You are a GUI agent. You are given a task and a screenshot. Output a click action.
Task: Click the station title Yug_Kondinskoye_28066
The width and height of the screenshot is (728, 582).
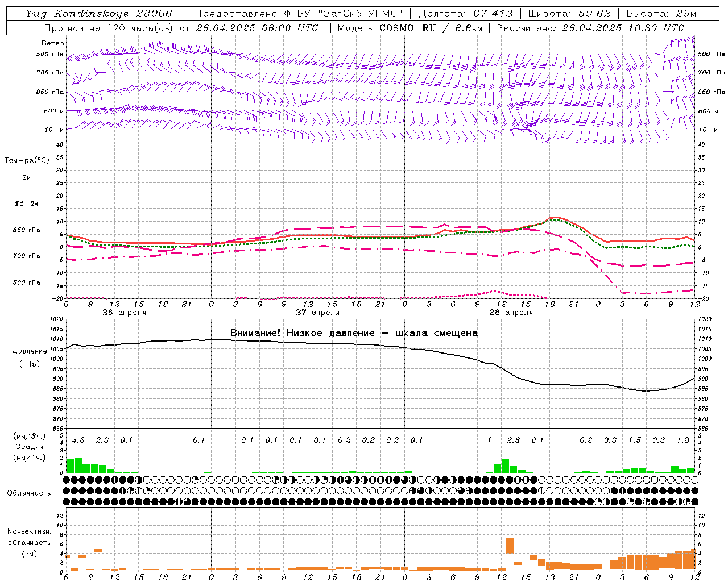99,14
